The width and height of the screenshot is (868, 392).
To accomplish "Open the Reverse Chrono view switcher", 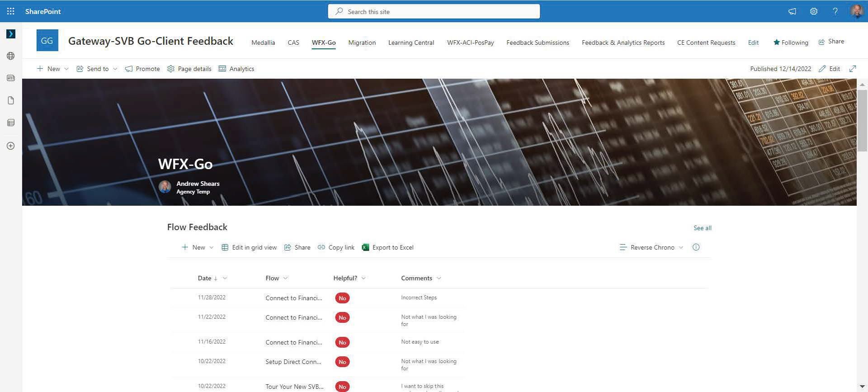I will pos(651,247).
